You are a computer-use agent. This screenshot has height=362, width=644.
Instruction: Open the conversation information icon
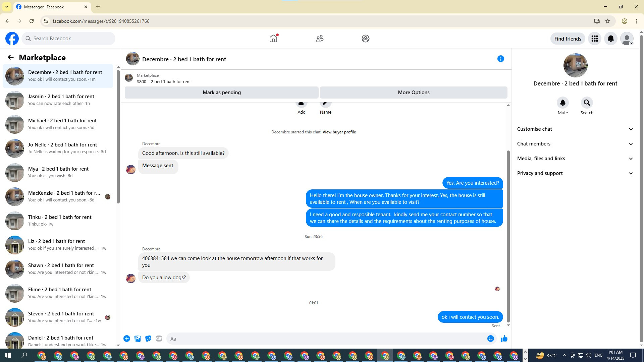pyautogui.click(x=500, y=59)
